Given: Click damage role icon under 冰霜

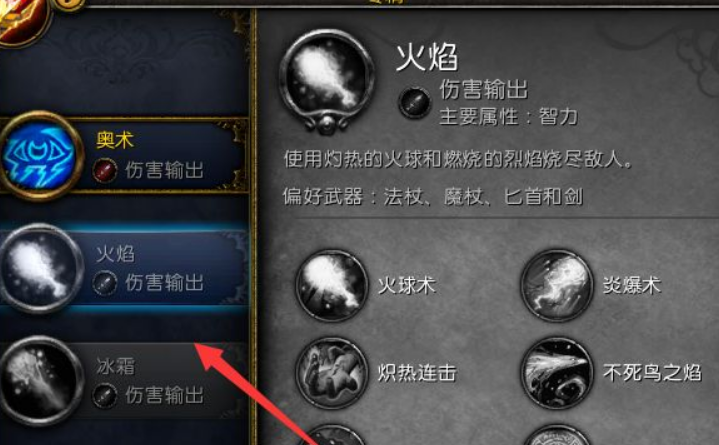Looking at the screenshot, I should tap(105, 395).
